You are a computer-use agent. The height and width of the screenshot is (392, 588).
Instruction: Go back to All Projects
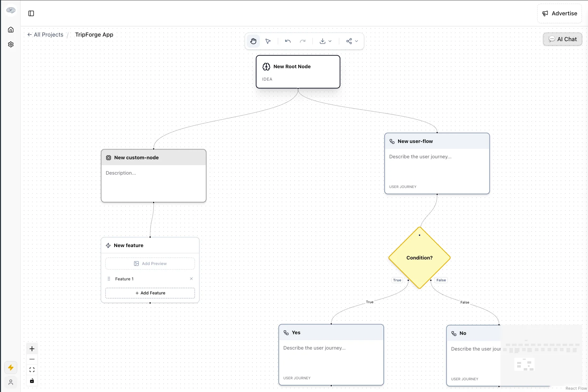click(x=45, y=35)
